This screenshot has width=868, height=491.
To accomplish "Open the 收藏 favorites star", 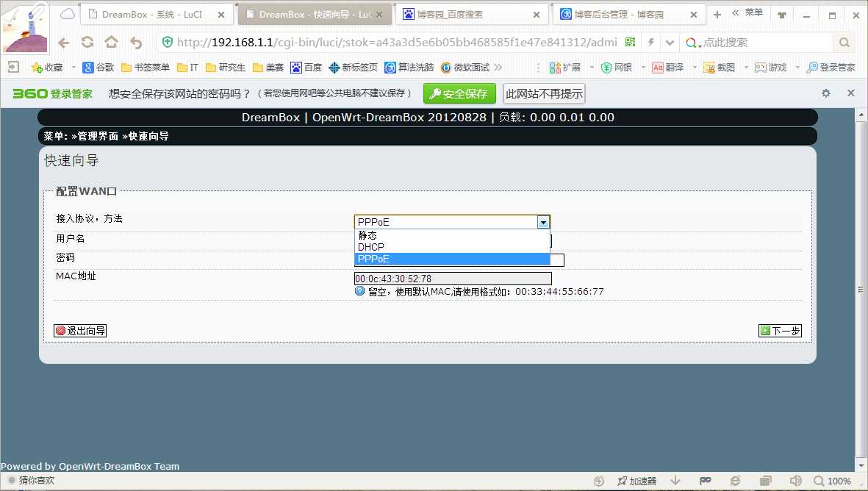I will click(47, 68).
